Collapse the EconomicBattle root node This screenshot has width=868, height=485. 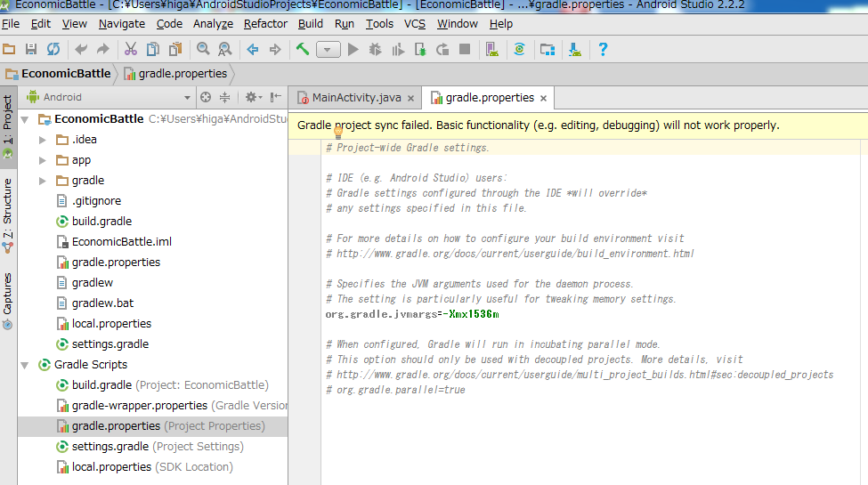click(25, 119)
